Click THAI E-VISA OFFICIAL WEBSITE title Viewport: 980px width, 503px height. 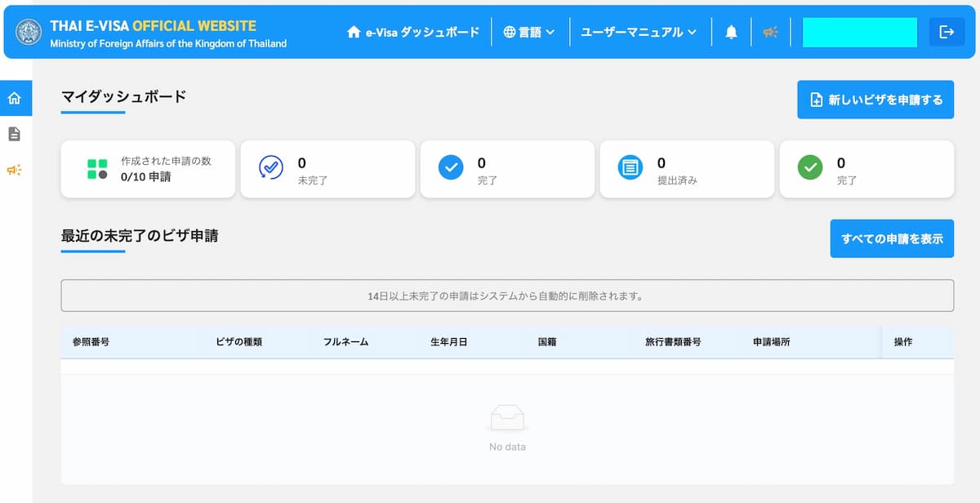[x=154, y=26]
